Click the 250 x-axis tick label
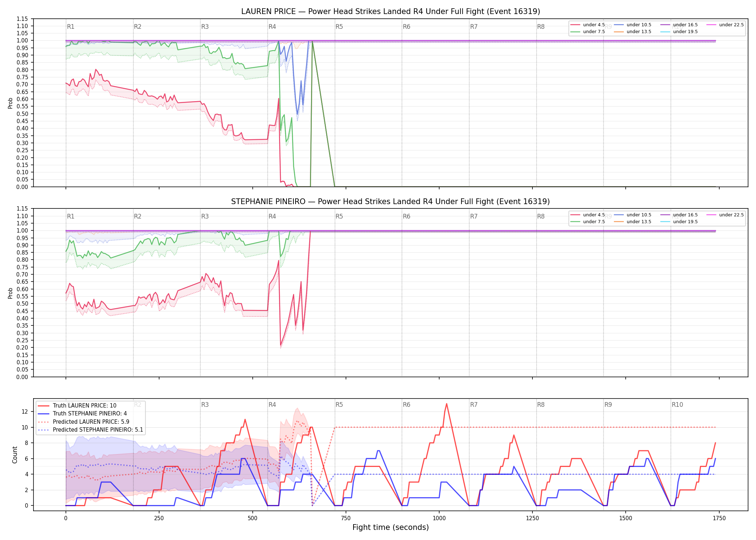Image resolution: width=756 pixels, height=540 pixels. pos(159,518)
